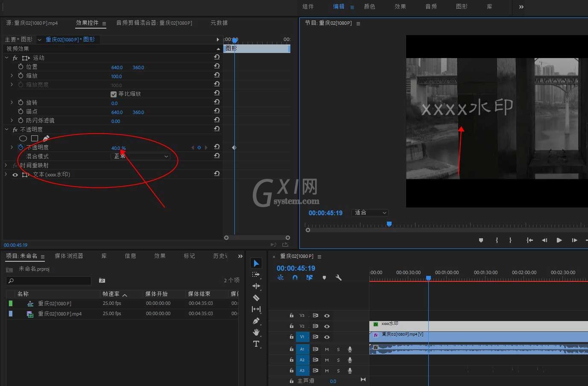This screenshot has height=386, width=588.
Task: Open the Program monitor panel menu
Action: click(x=358, y=23)
